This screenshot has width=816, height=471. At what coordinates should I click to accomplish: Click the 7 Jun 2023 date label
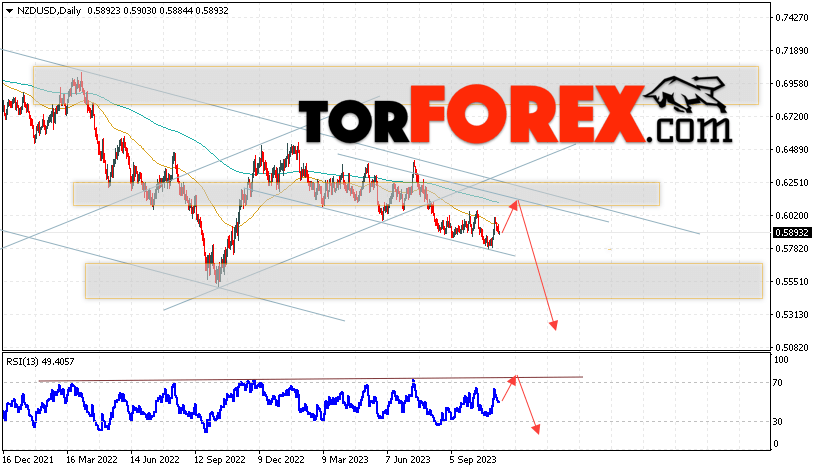[x=408, y=460]
